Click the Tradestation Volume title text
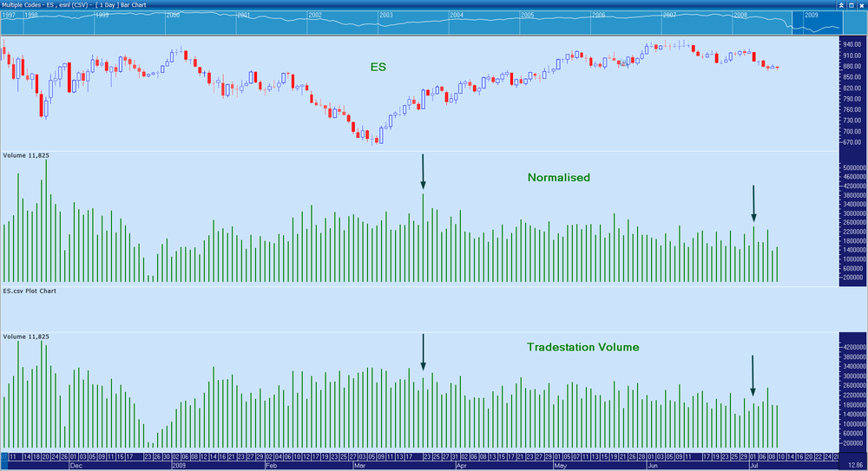868x471 pixels. pos(583,347)
